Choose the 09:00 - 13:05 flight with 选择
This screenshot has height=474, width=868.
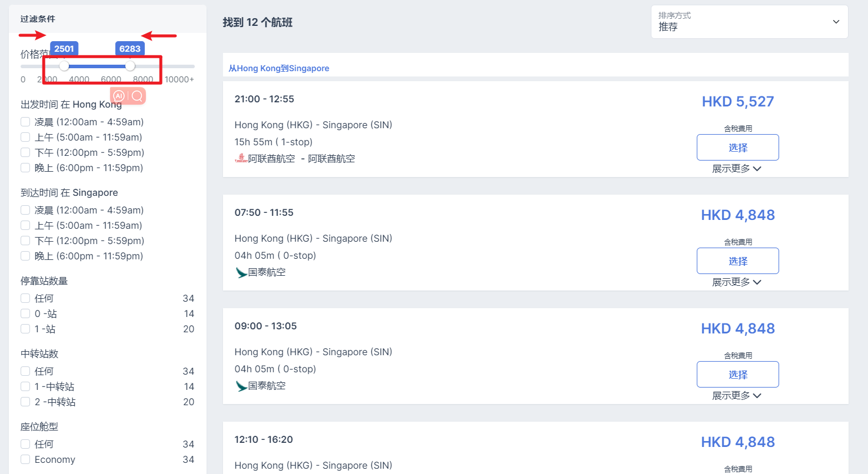point(737,375)
